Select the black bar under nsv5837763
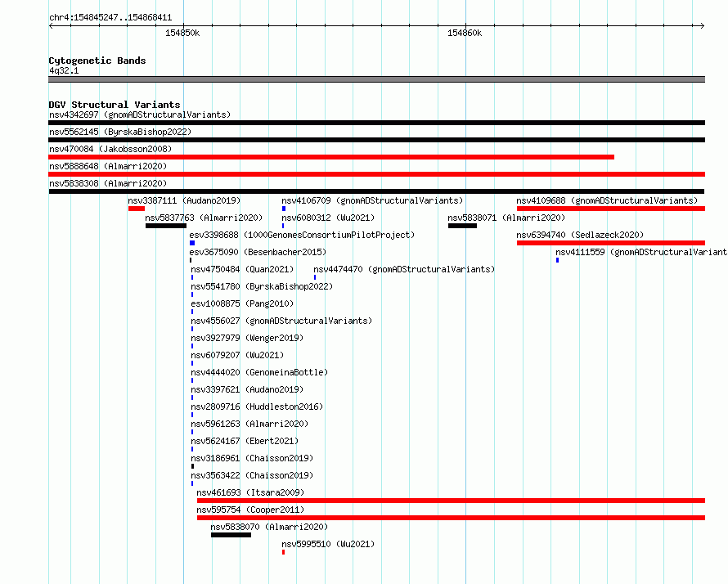This screenshot has height=584, width=728. pyautogui.click(x=166, y=226)
